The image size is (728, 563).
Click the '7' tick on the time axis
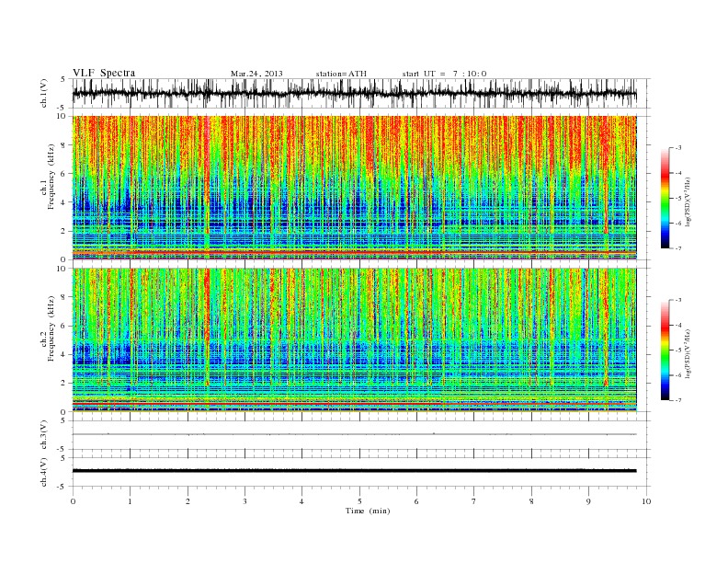point(474,501)
